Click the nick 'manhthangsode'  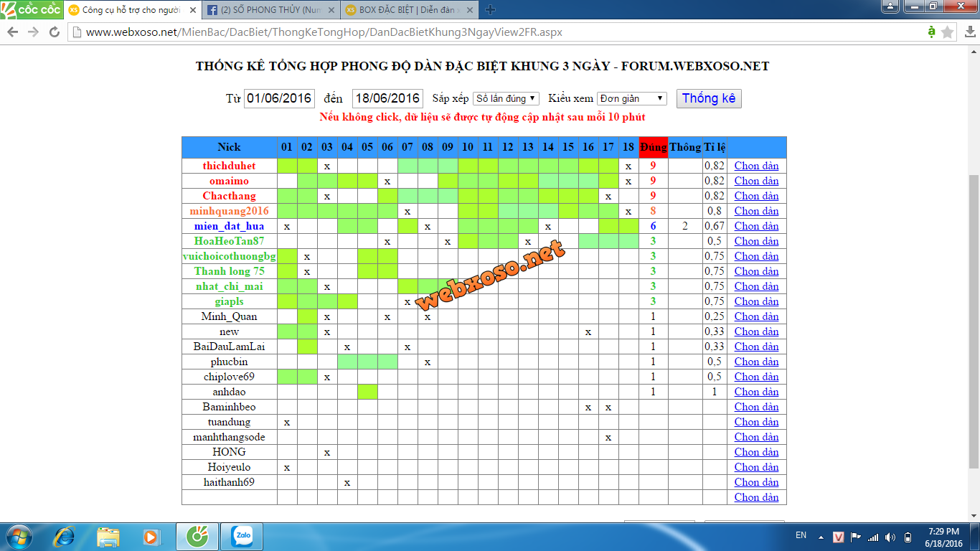pyautogui.click(x=229, y=437)
